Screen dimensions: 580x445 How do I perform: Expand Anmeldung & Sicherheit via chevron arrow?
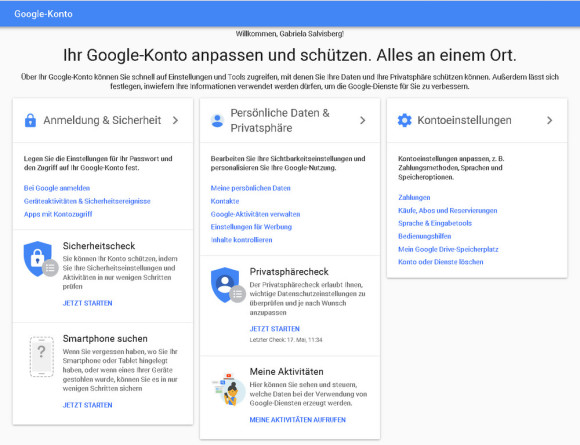click(175, 120)
